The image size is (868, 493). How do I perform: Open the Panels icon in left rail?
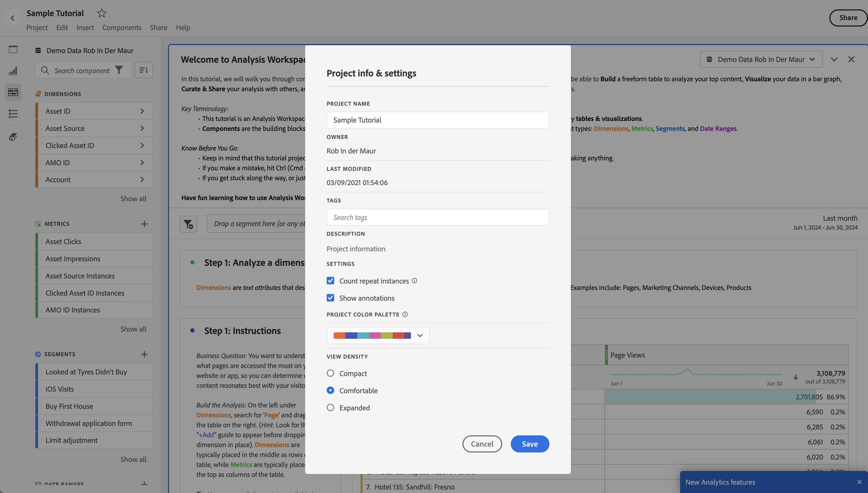(x=13, y=49)
